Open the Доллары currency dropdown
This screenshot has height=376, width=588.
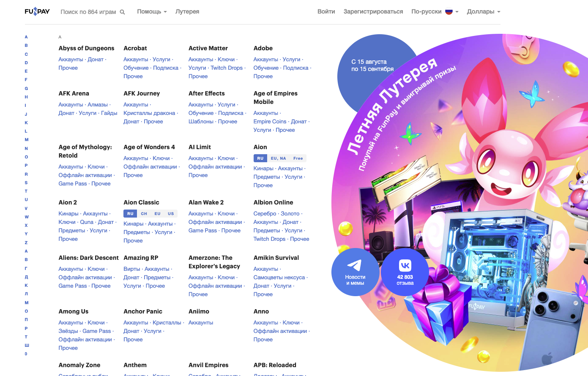pyautogui.click(x=483, y=11)
